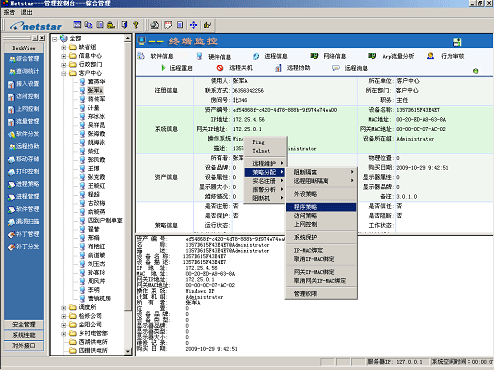Image resolution: width=494 pixels, height=370 pixels.
Task: Switch to the 对外接口 sidebar section
Action: [24, 346]
